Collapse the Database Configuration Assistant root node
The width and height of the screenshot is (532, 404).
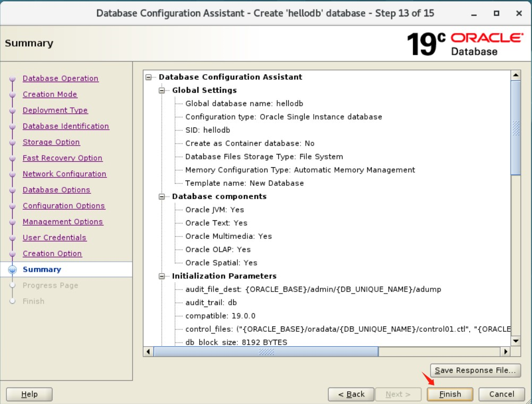coord(149,78)
